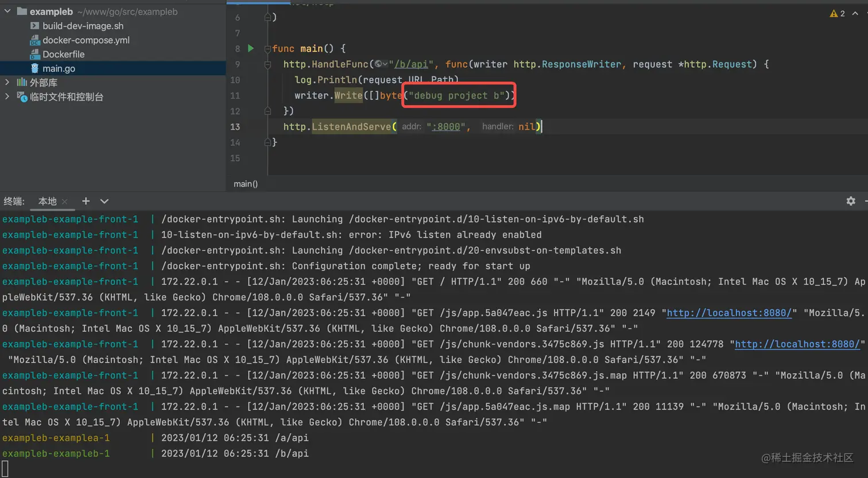This screenshot has height=478, width=868.
Task: Click fold marker at line 6
Action: point(268,17)
